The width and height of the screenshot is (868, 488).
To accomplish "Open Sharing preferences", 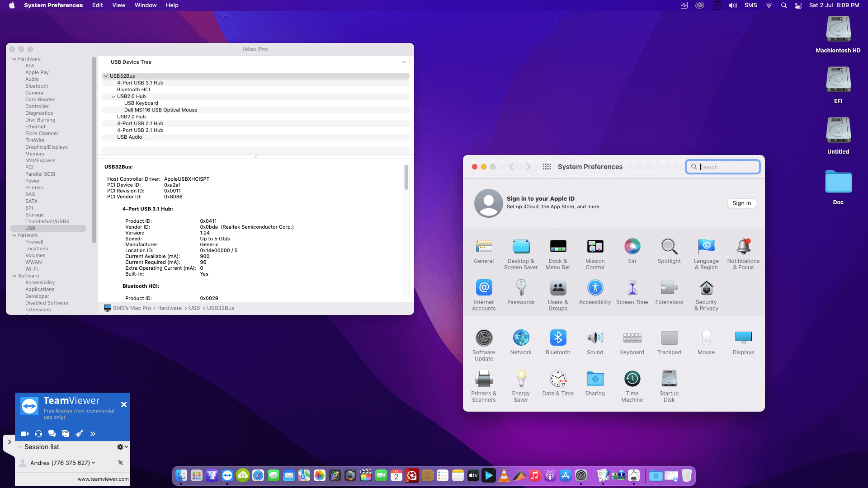I will pos(595,379).
